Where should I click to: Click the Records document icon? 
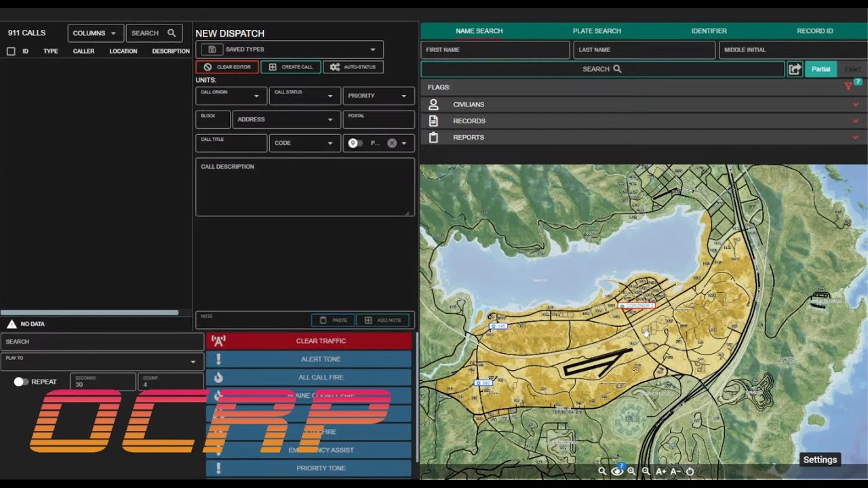point(434,121)
